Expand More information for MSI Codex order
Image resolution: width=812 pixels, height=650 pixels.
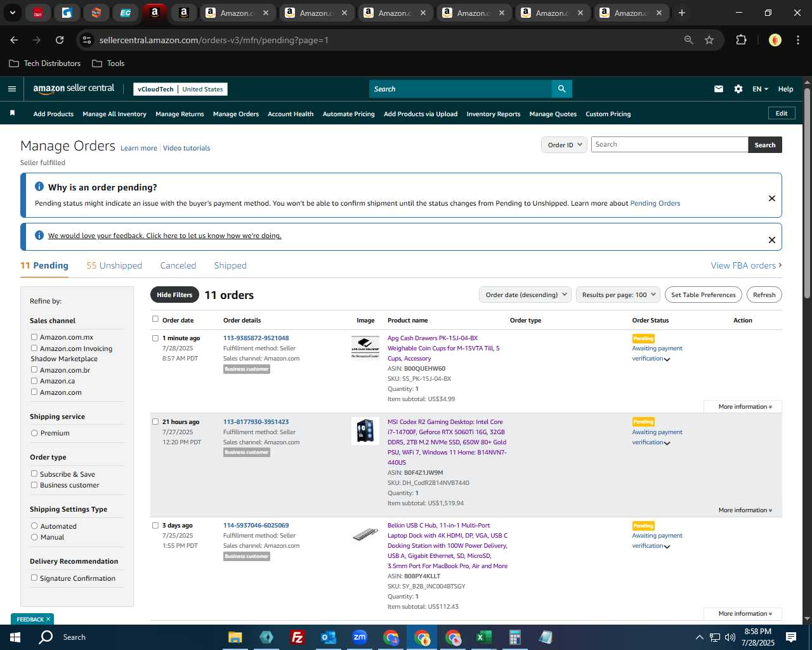tap(745, 510)
